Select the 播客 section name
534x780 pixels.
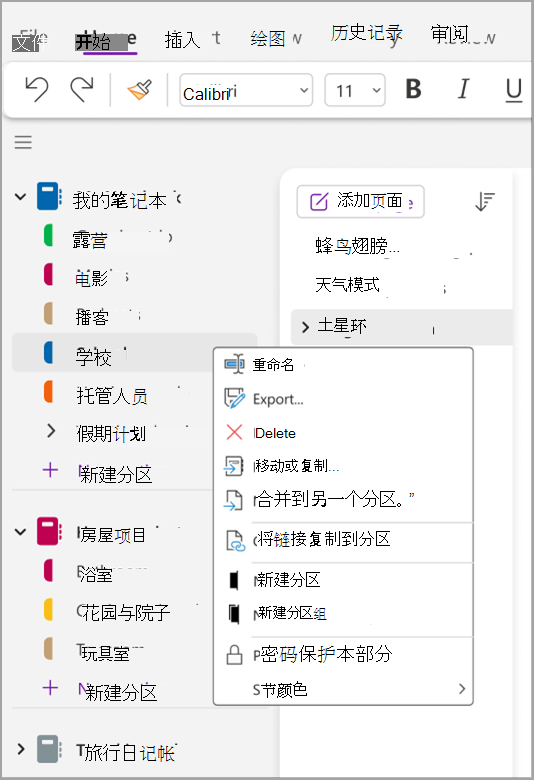(92, 317)
